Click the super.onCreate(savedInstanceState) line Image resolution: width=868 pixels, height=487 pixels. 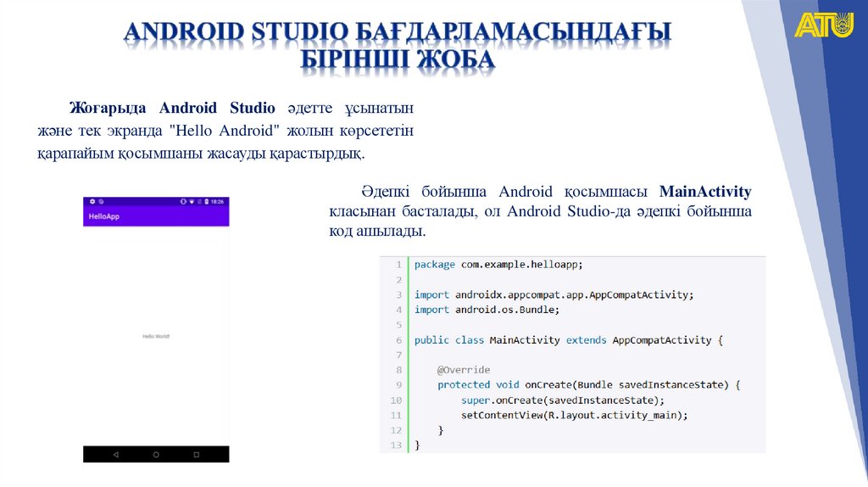(x=563, y=400)
